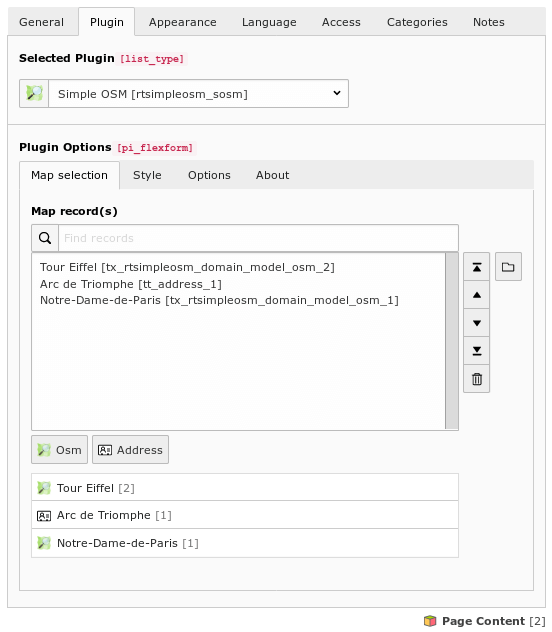Browse for records with folder icon
This screenshot has width=552, height=632.
tap(508, 266)
